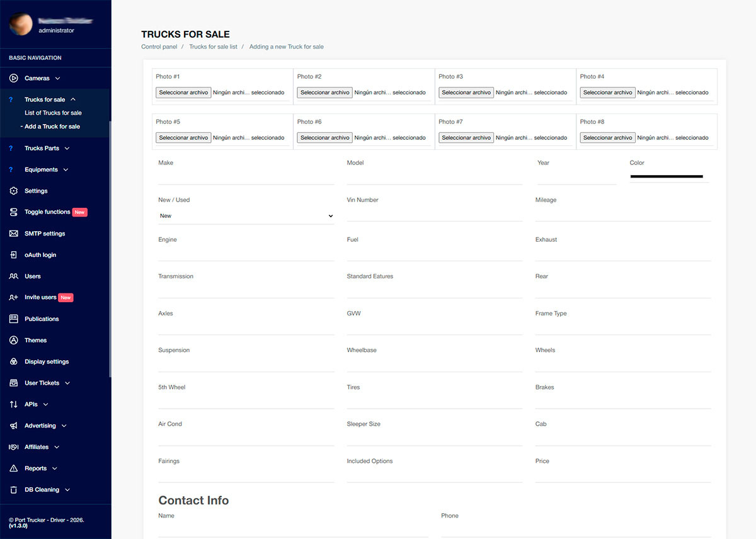Click the SMTP settings envelope icon

(x=13, y=234)
